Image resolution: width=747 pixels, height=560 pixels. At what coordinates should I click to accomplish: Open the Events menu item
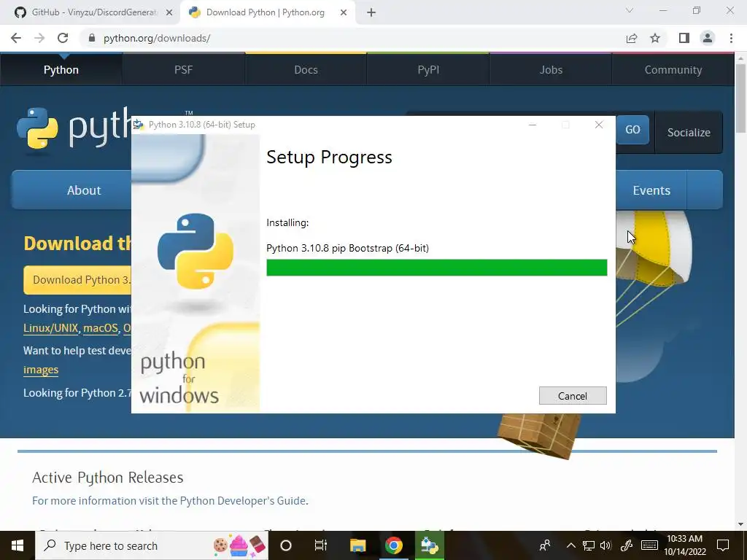tap(651, 190)
